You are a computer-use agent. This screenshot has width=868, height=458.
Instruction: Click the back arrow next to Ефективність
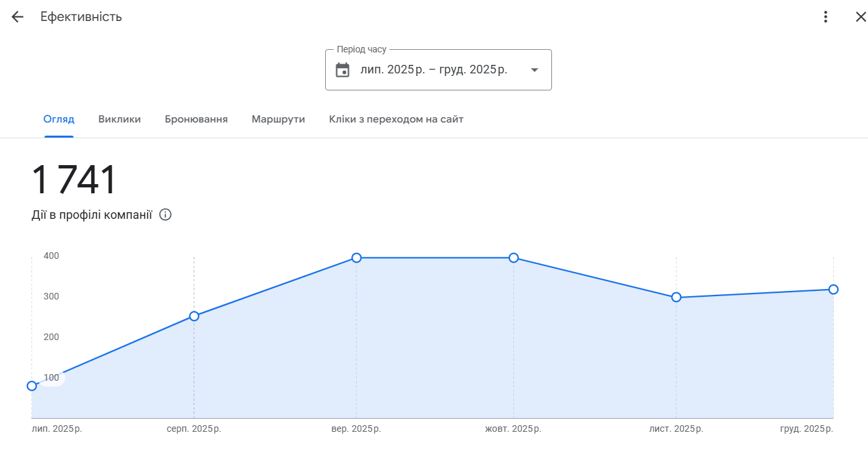[18, 17]
